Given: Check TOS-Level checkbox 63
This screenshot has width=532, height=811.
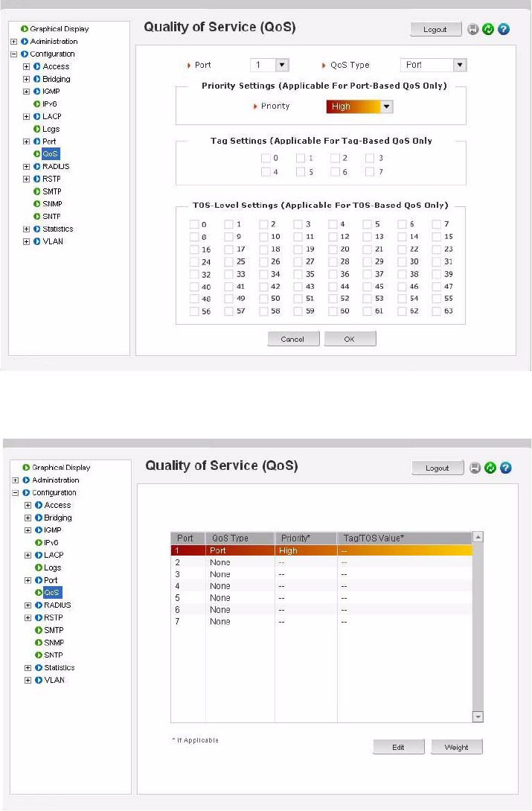Looking at the screenshot, I should click(436, 311).
